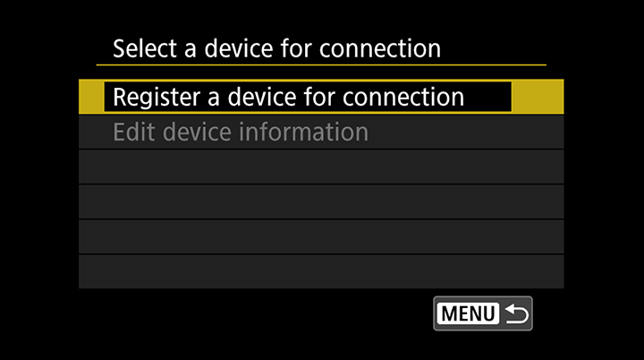The height and width of the screenshot is (360, 644).
Task: Click the word Edit in the disabled row
Action: click(134, 132)
